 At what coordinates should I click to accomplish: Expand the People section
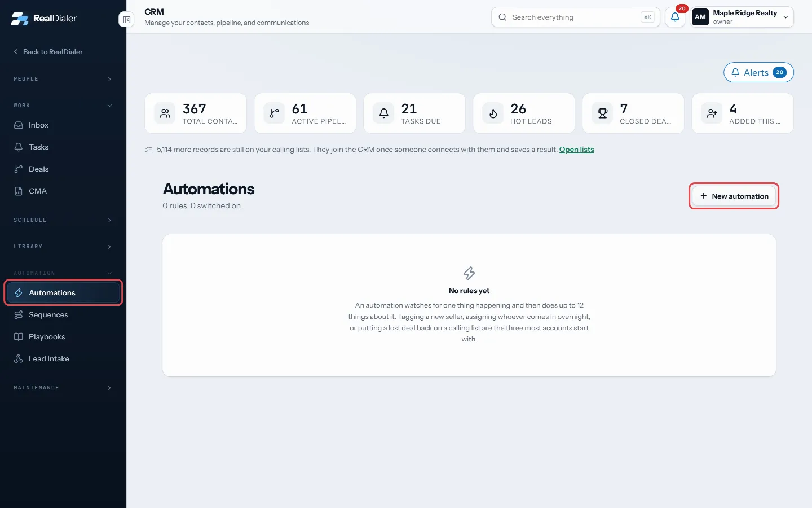63,79
